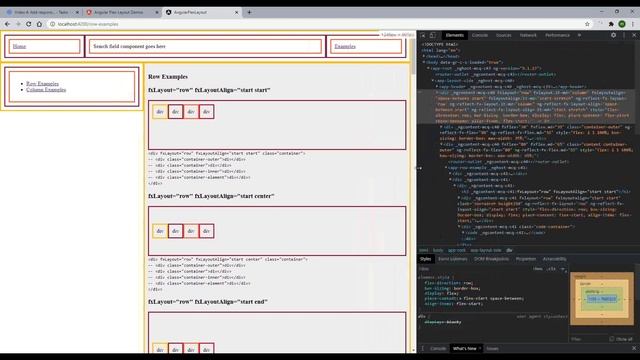Image resolution: width=640 pixels, height=360 pixels.
Task: Collapse the code-container div node
Action: point(459,227)
